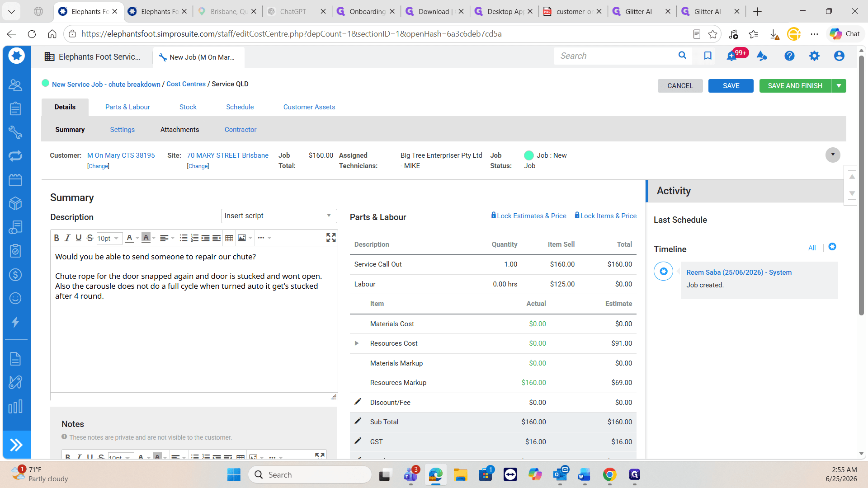868x488 pixels.
Task: Open notifications bell with 99+ badge
Action: [x=731, y=56]
